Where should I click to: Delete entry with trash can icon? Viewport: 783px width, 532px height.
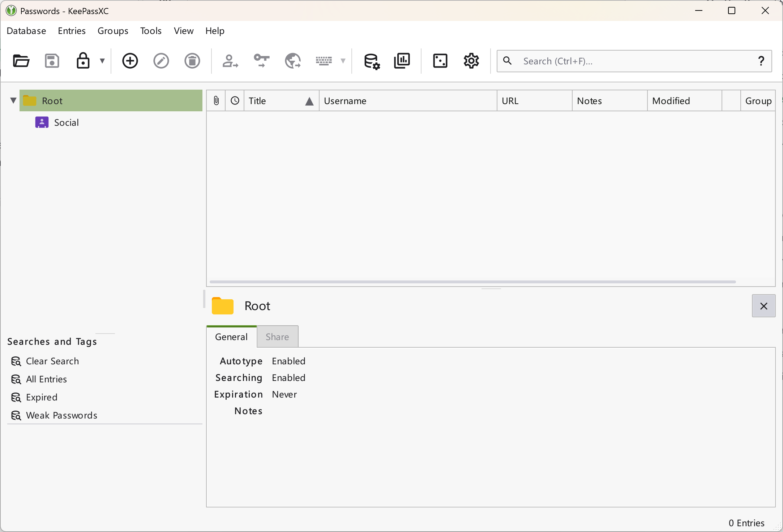192,61
